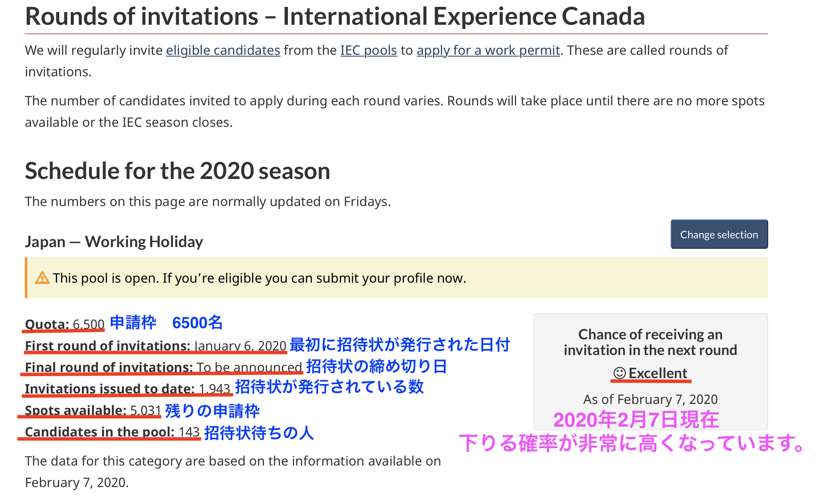Viewport: 819px width, 504px height.
Task: Select the 'Spots available: 5,031' line
Action: (x=93, y=410)
